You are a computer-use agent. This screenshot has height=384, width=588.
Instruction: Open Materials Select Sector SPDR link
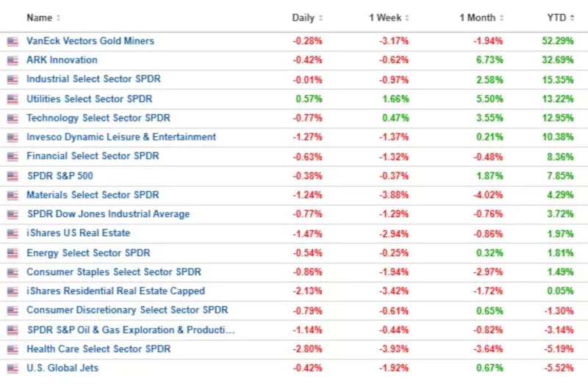click(93, 195)
